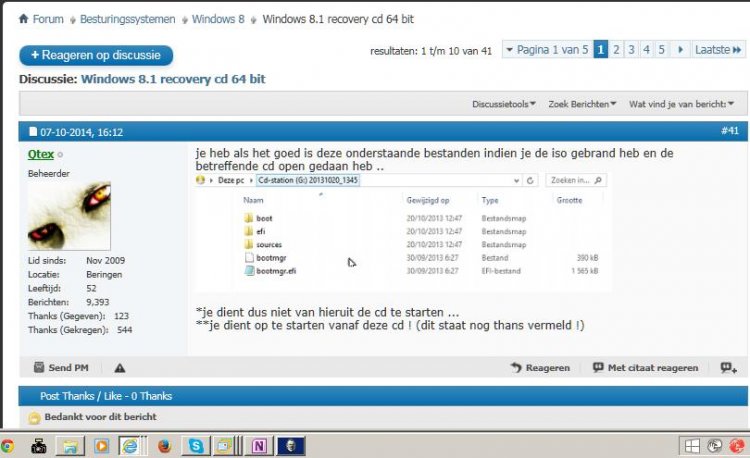Click the thumbs-up smiley icon beside Bedankt
The width and height of the screenshot is (750, 458).
click(x=34, y=418)
